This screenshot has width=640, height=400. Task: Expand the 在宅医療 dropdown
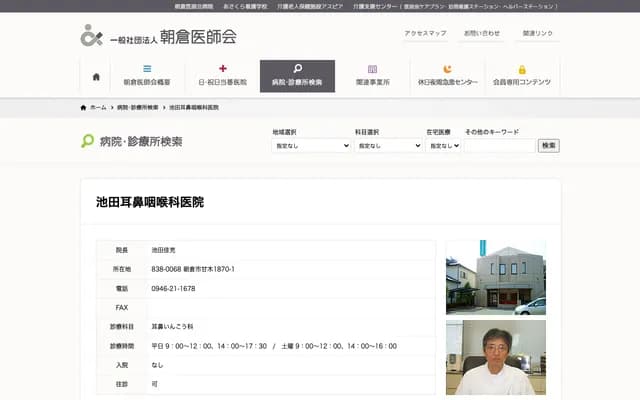(x=443, y=146)
